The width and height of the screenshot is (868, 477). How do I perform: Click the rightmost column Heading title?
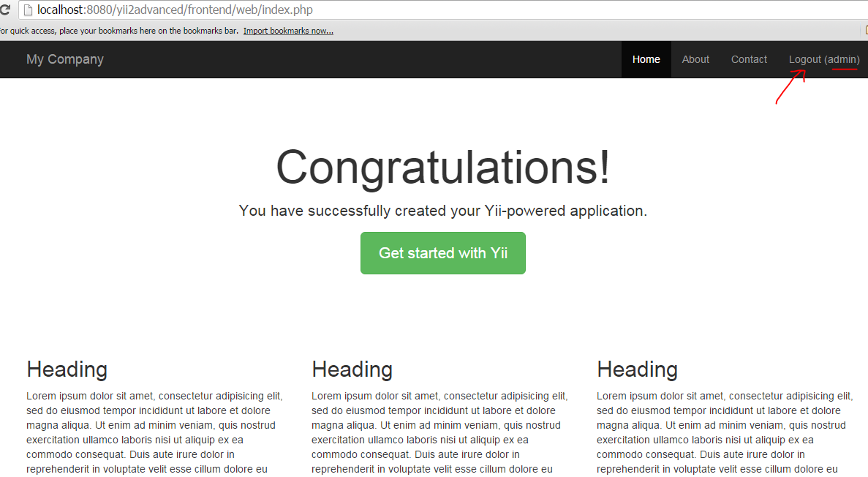pos(637,369)
